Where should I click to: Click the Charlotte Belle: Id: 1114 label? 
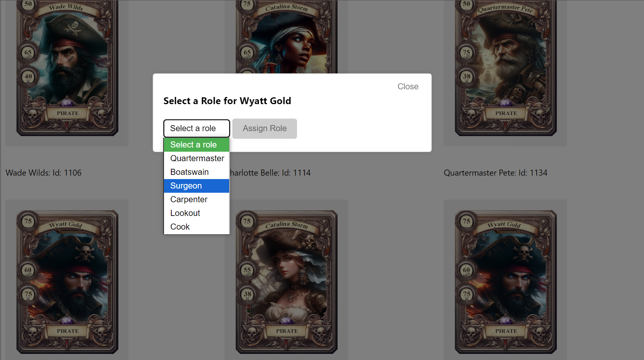[x=270, y=173]
